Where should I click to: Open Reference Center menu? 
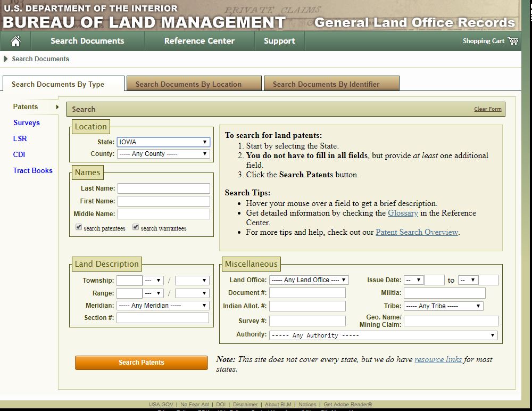pos(199,41)
